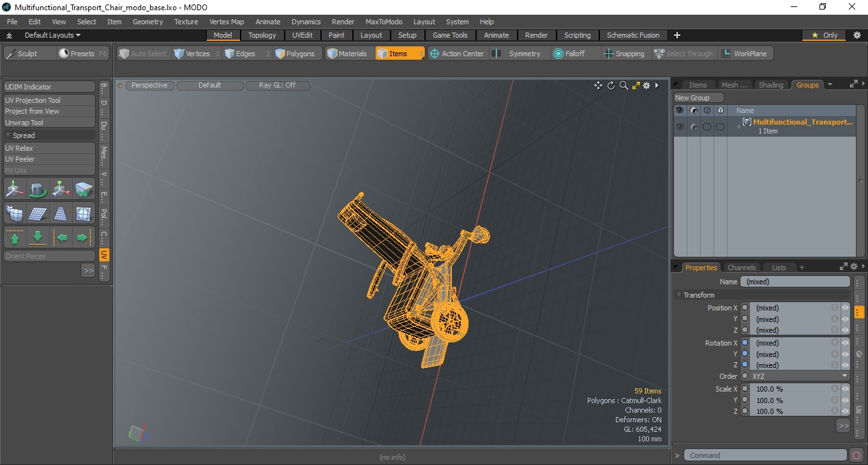The width and height of the screenshot is (868, 465).
Task: Toggle visibility eye of Multifunctional_Transport group
Action: point(680,126)
